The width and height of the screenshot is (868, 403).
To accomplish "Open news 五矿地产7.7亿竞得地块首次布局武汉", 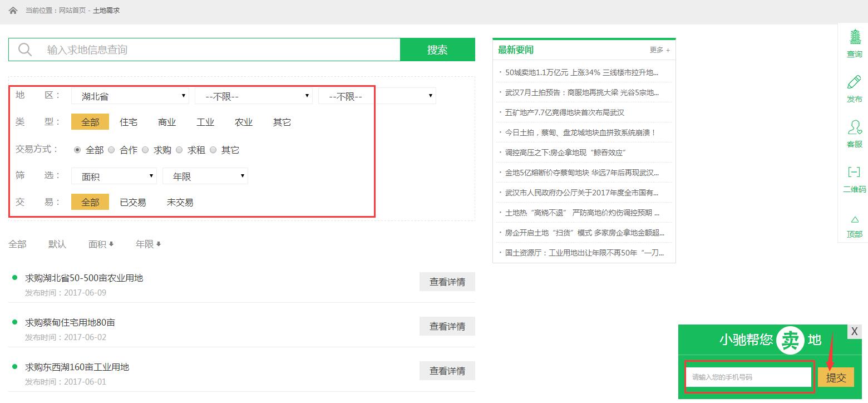I will point(565,112).
